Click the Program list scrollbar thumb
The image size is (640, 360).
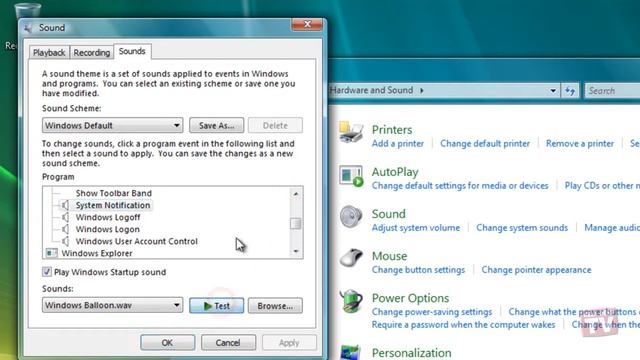tap(296, 224)
